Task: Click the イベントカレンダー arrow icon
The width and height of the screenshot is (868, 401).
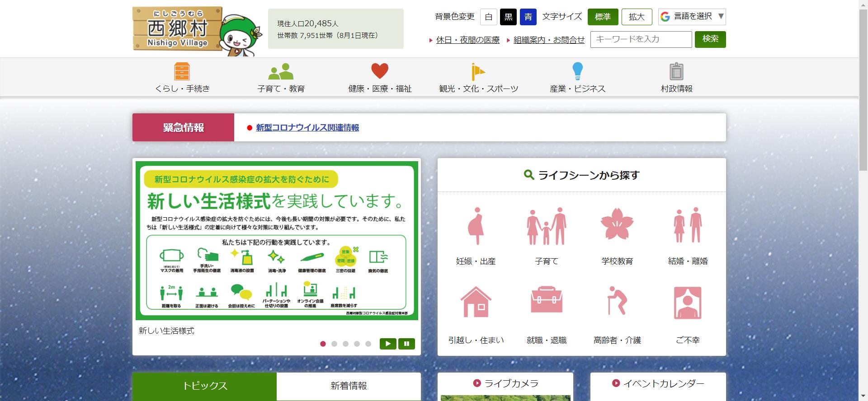Action: tap(616, 383)
